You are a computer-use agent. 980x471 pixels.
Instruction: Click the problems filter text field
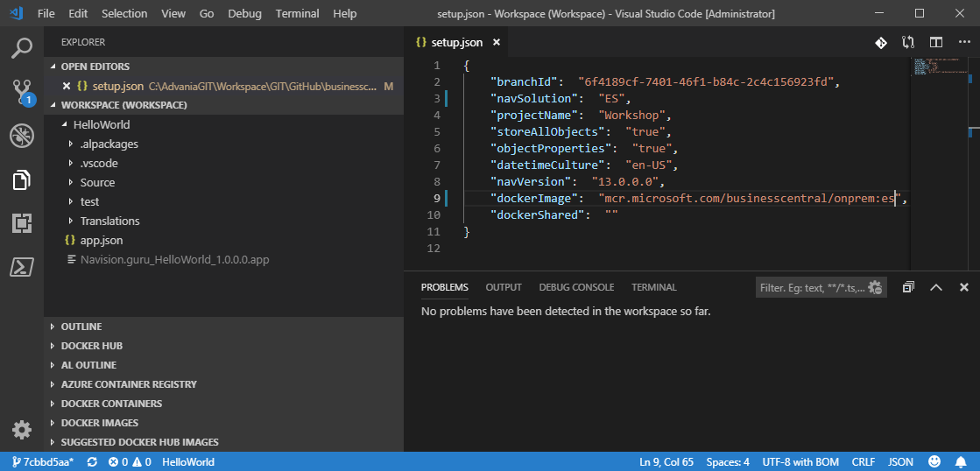811,287
